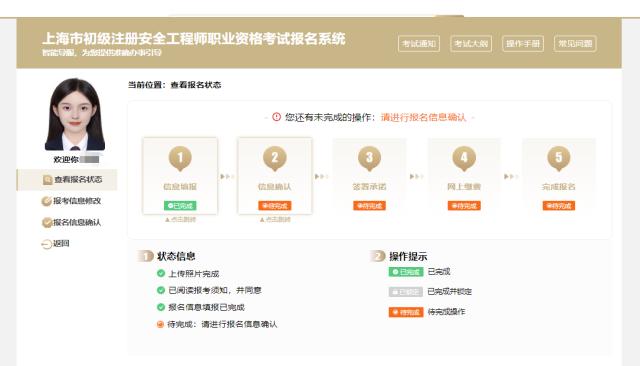
Task: Click the 返回 back arrow icon
Action: pos(47,244)
